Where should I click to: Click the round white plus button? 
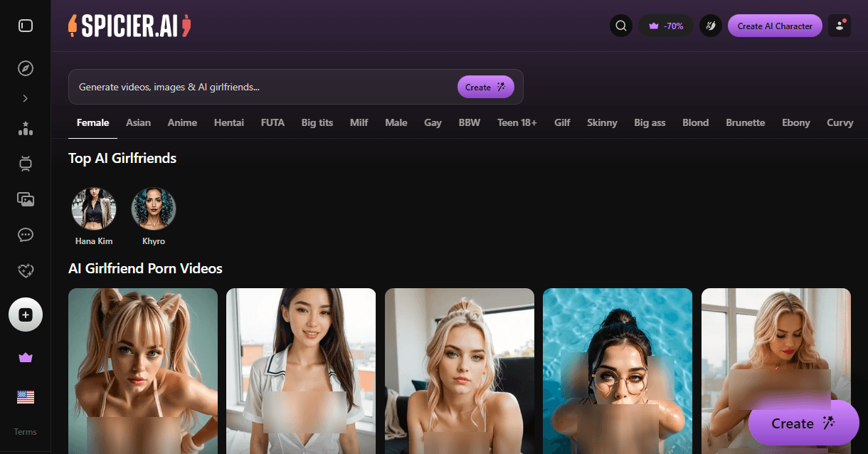26,315
